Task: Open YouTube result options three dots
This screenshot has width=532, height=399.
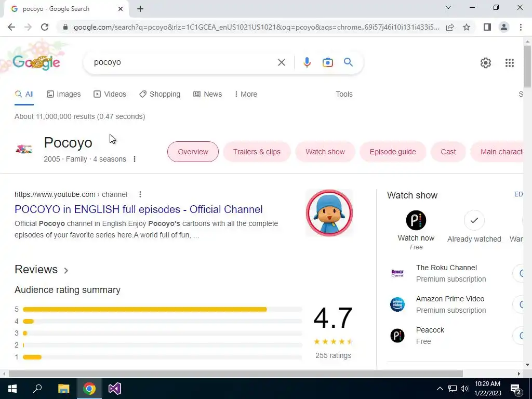Action: [x=140, y=194]
